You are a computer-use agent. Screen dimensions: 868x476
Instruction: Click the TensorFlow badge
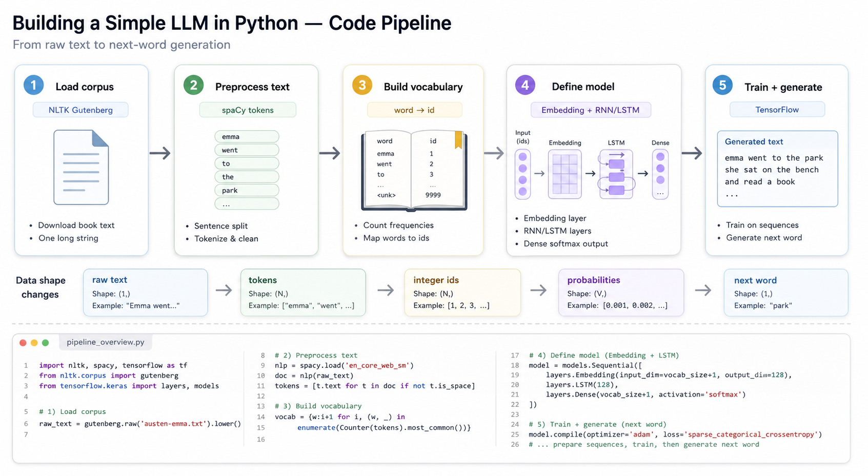(777, 109)
